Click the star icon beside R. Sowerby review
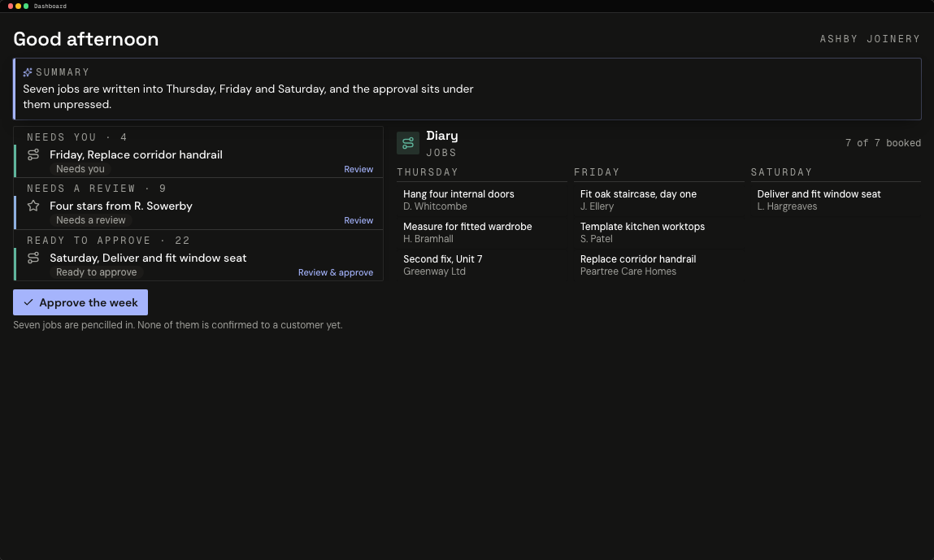 pos(33,206)
